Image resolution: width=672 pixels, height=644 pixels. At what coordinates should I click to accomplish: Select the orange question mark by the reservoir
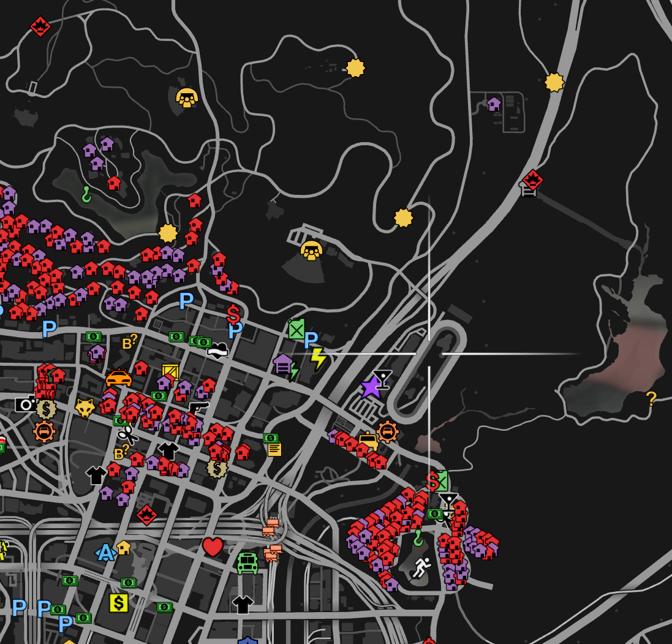point(651,399)
